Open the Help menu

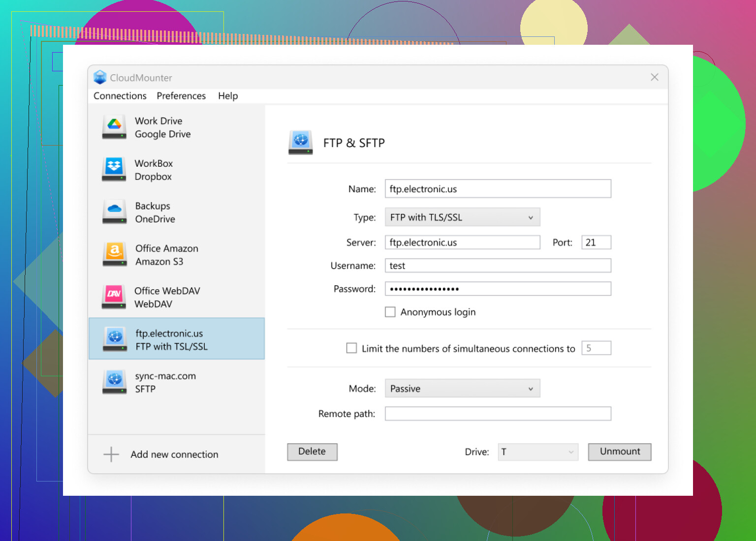pos(228,96)
